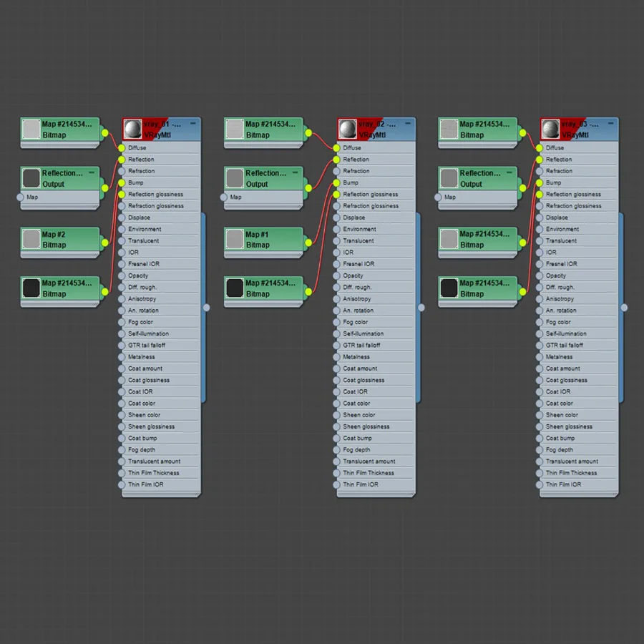The width and height of the screenshot is (644, 644).
Task: Collapse the vray_01 VRayMtl node with its minus button
Action: click(x=193, y=123)
